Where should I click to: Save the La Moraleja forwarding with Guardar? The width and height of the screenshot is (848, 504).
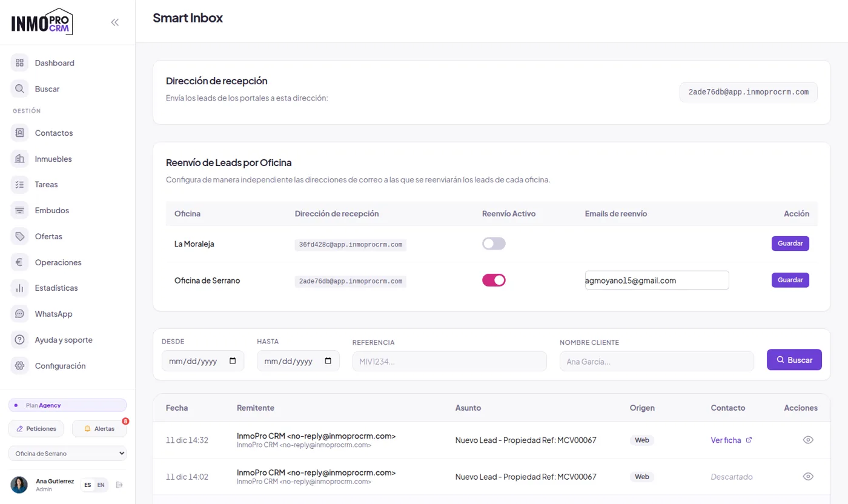(790, 244)
